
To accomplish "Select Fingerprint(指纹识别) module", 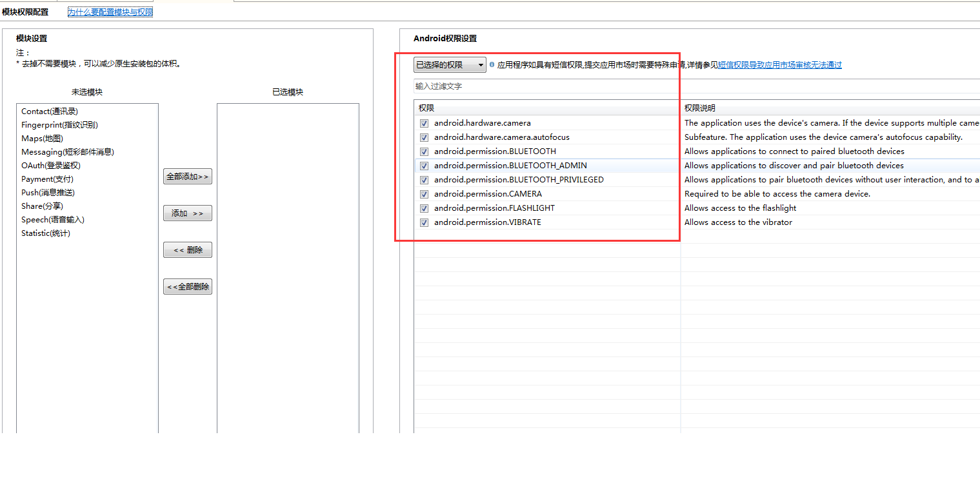I will (x=59, y=125).
